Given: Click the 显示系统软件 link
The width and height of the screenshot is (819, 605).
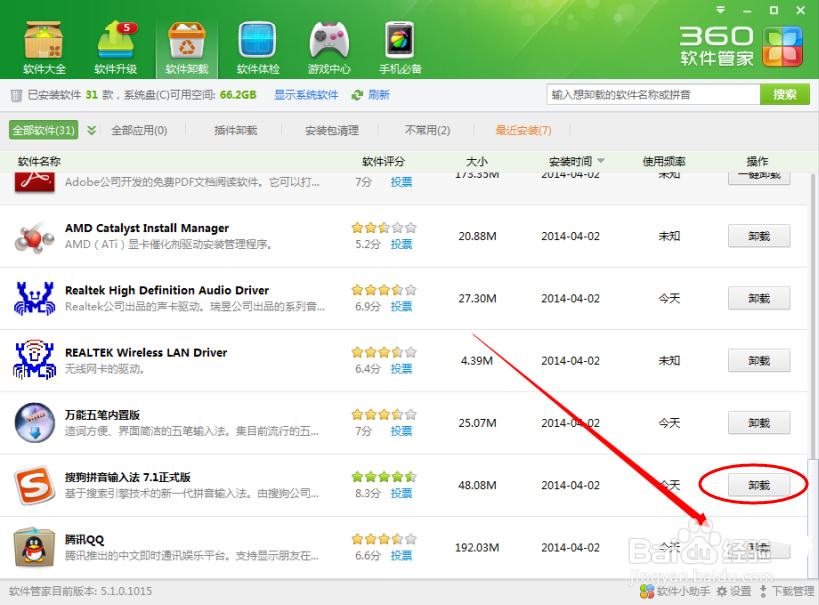Looking at the screenshot, I should (x=306, y=95).
